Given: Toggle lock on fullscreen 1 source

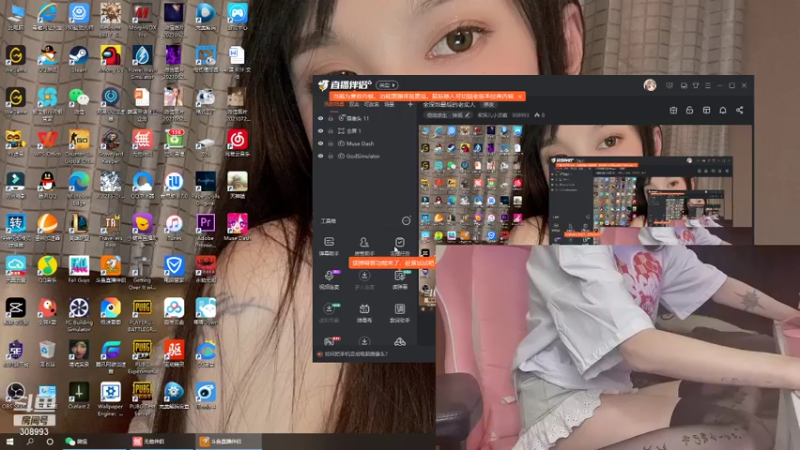Looking at the screenshot, I should 331,131.
